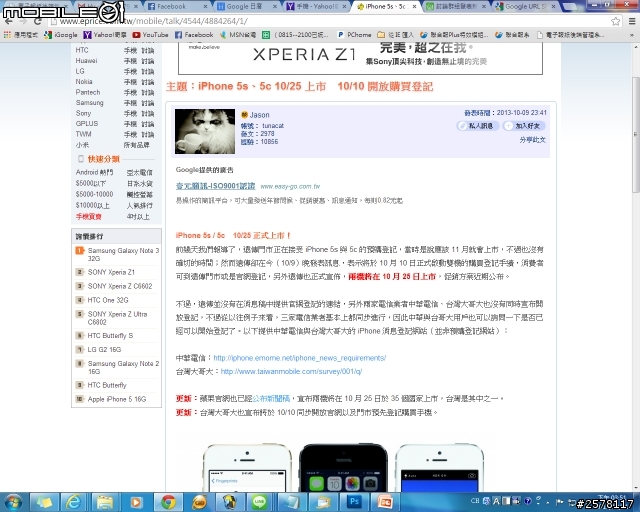
Task: Switch to Chrome in the taskbar
Action: (x=168, y=502)
